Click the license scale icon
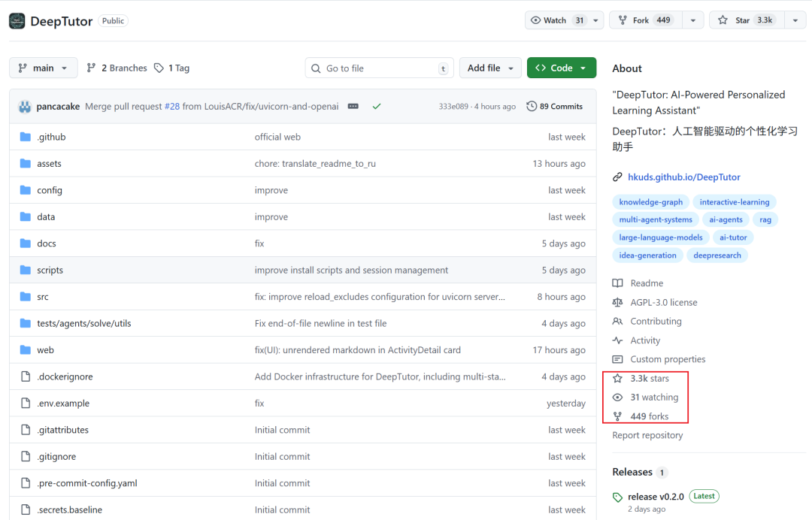The width and height of the screenshot is (812, 520). click(x=617, y=302)
